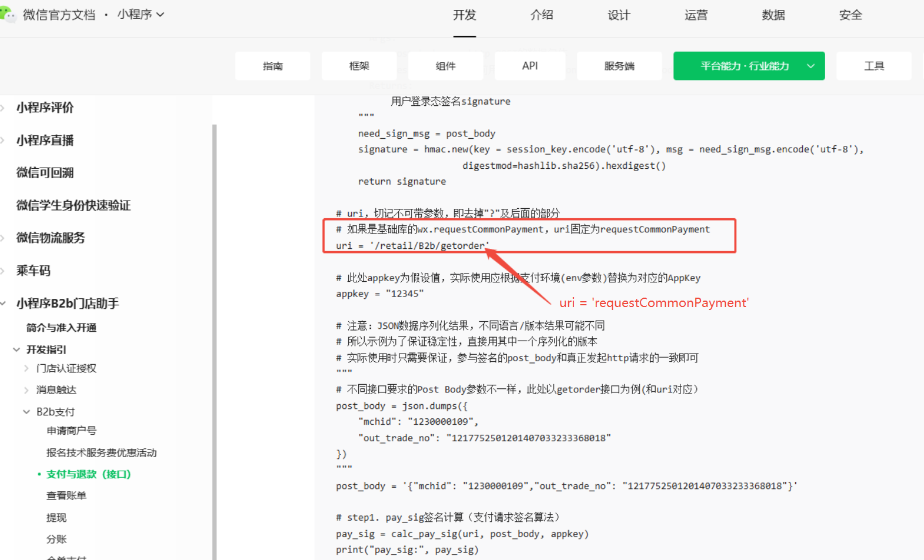Click the comment '此处appkey为假设值'
924x560 pixels.
click(518, 278)
